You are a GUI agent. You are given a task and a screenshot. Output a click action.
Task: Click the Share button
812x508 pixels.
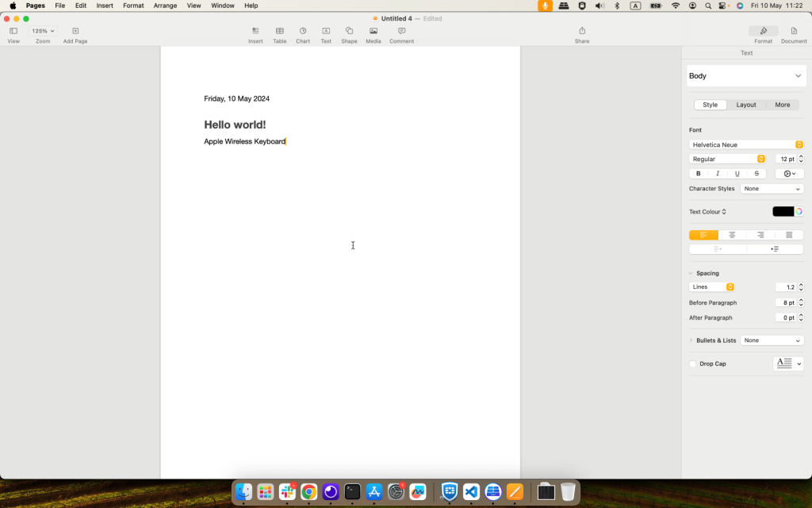coord(582,32)
